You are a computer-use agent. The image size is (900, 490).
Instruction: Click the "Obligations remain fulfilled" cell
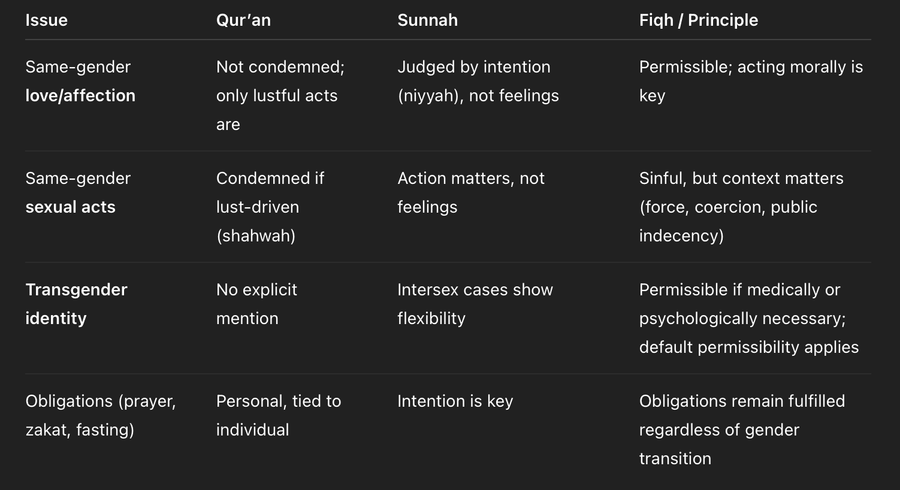742,429
